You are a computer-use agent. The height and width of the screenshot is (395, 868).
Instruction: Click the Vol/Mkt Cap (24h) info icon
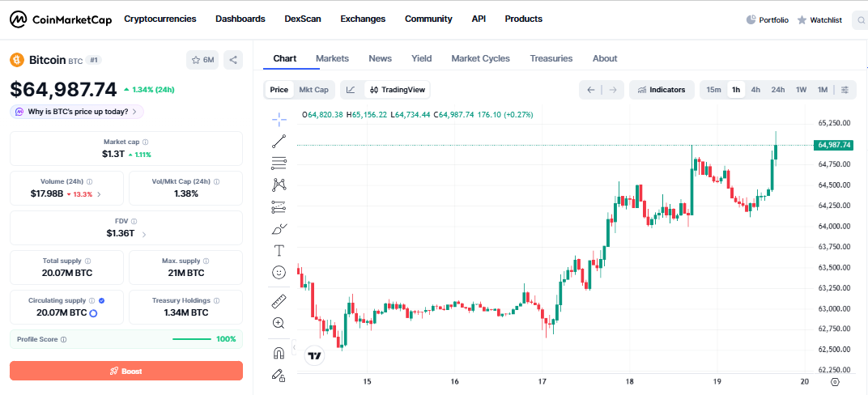coord(216,181)
